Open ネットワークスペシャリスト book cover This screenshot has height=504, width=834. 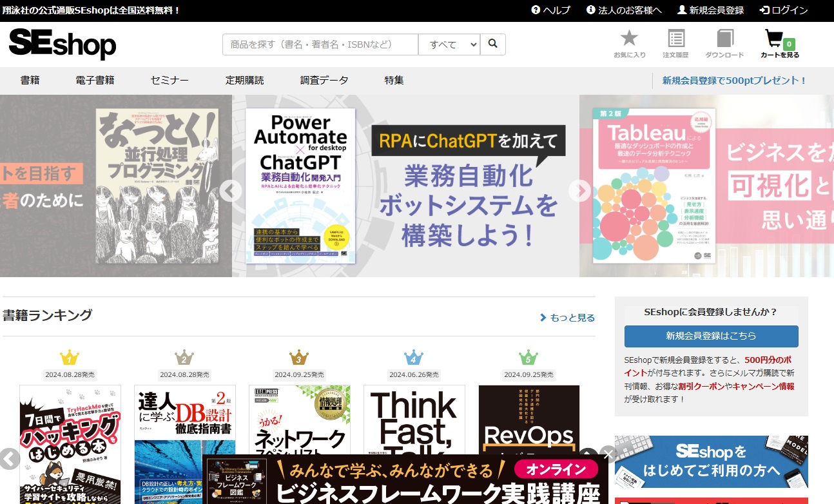(x=300, y=420)
